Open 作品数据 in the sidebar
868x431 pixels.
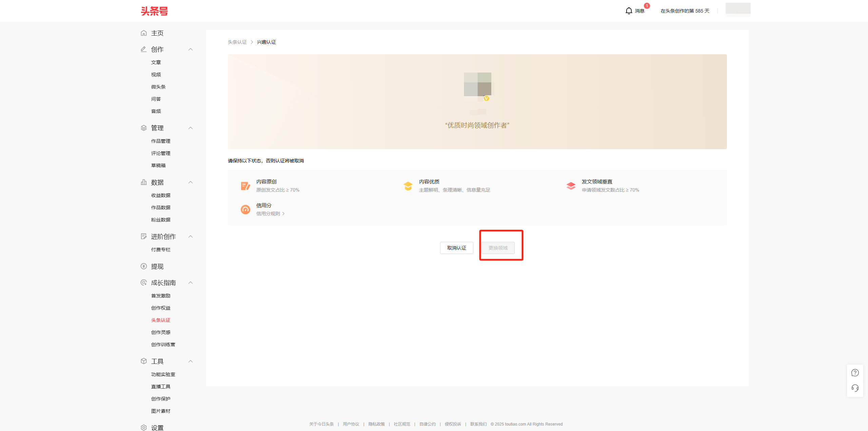point(161,208)
